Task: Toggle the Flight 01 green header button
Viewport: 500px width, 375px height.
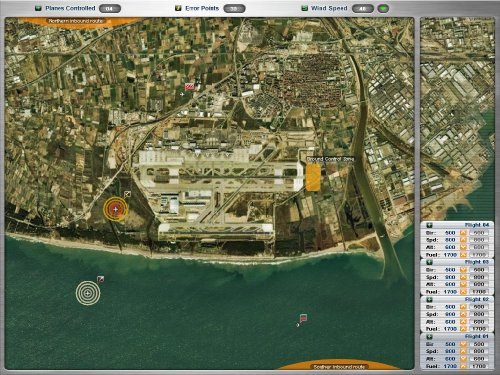Action: click(x=429, y=337)
